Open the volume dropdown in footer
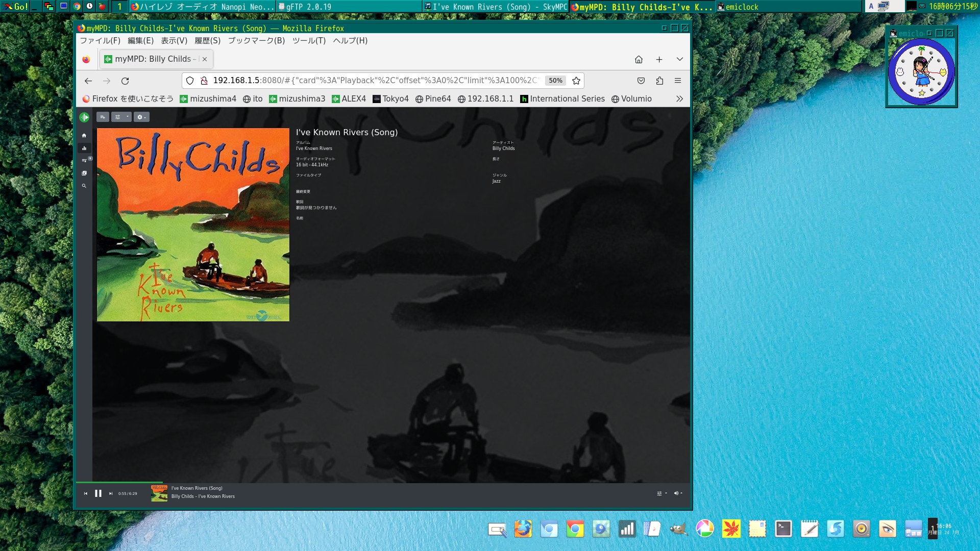This screenshot has height=551, width=980. click(x=678, y=493)
